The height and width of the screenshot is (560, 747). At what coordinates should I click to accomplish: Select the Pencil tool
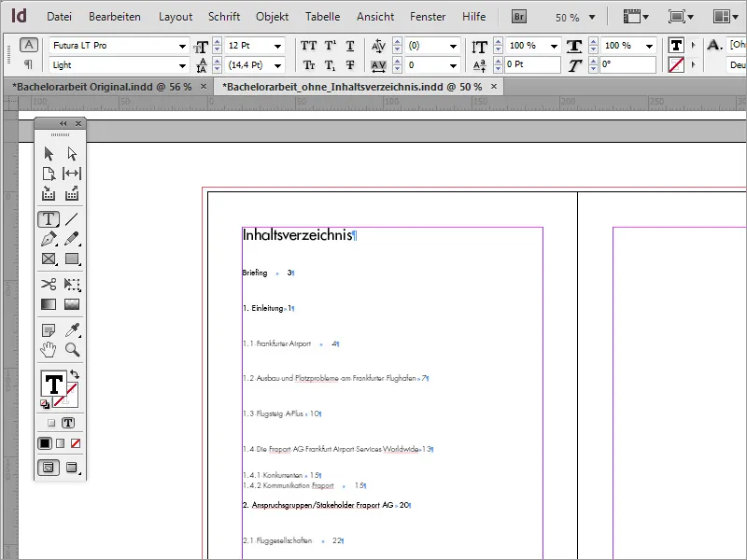pos(72,239)
